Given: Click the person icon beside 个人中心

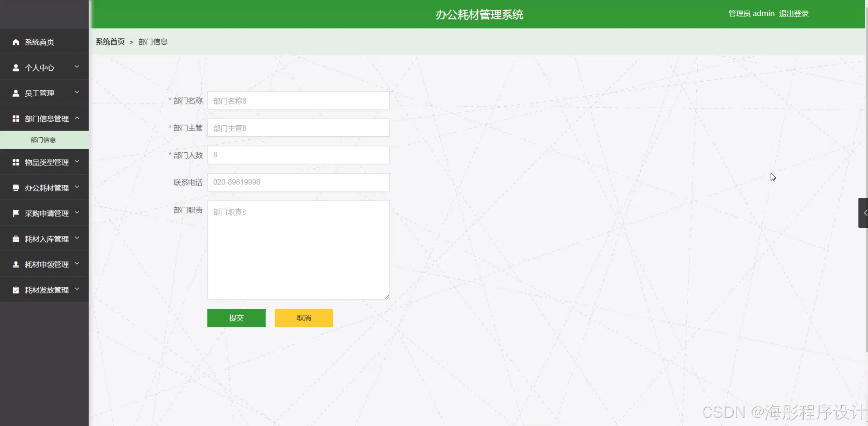Looking at the screenshot, I should click(x=16, y=68).
